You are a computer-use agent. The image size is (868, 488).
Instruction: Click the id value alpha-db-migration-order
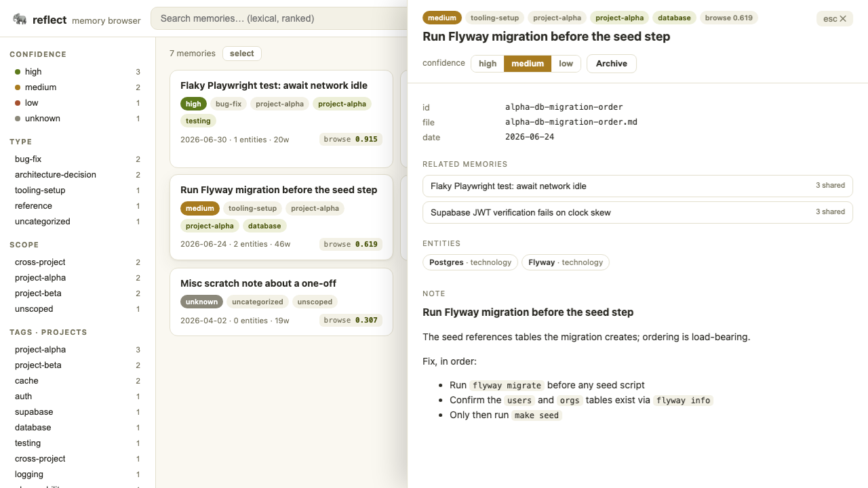564,107
